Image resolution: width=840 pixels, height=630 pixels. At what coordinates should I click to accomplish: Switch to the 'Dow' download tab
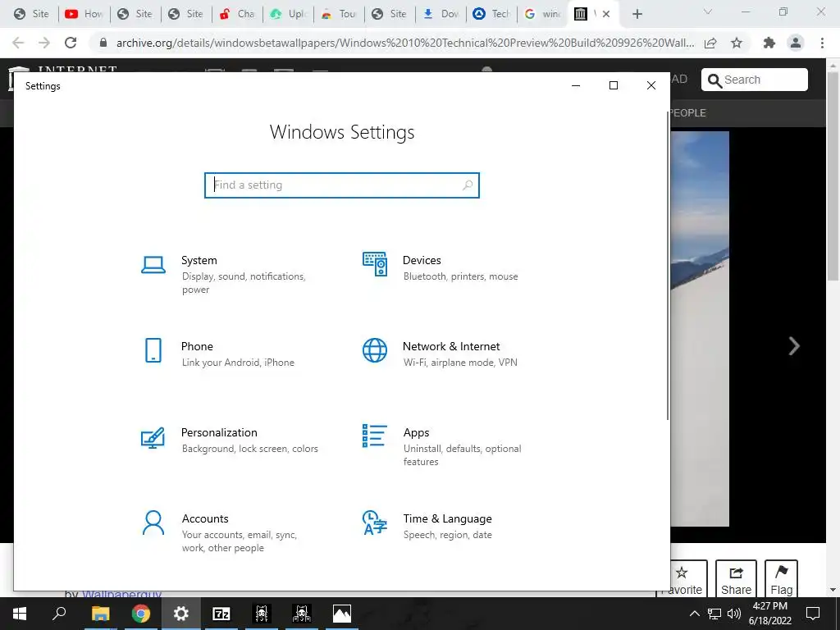click(x=441, y=14)
